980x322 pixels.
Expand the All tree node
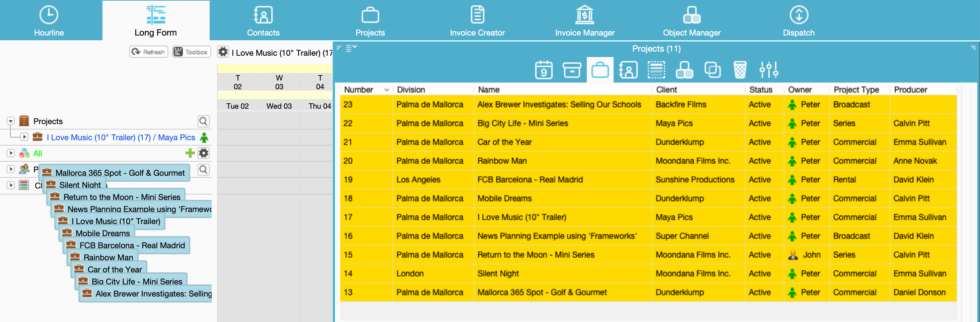click(x=11, y=153)
